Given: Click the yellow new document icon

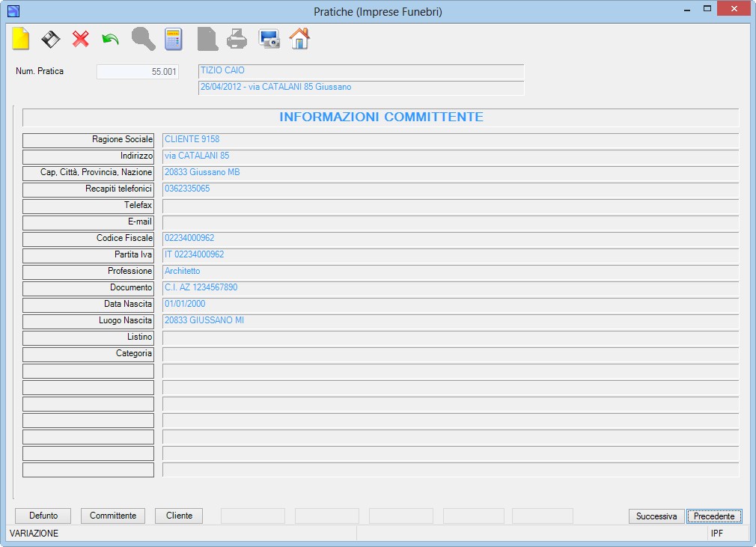Looking at the screenshot, I should click(21, 39).
